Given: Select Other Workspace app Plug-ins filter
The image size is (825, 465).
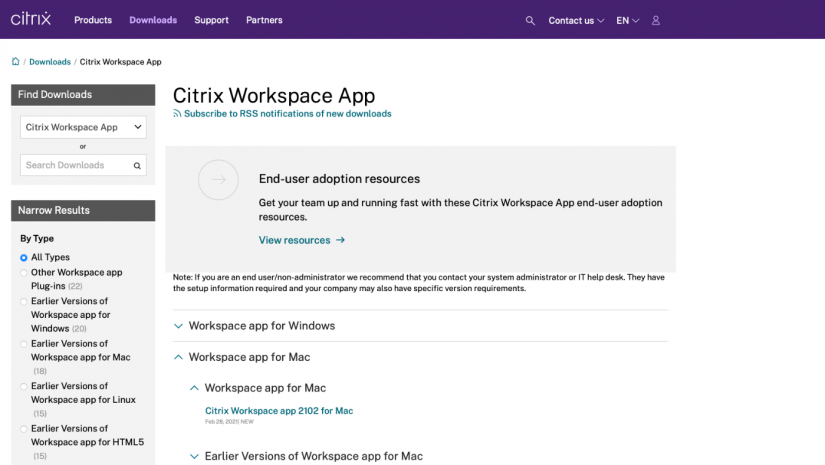Looking at the screenshot, I should pos(24,272).
